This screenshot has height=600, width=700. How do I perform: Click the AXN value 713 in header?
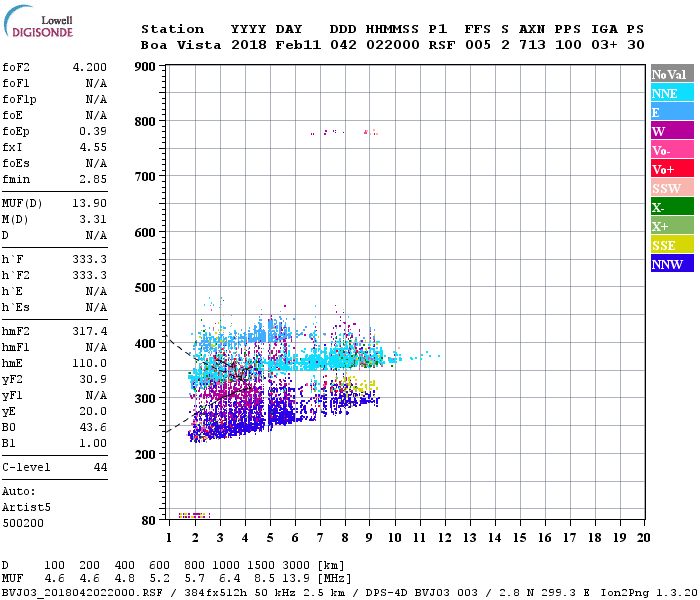[532, 45]
